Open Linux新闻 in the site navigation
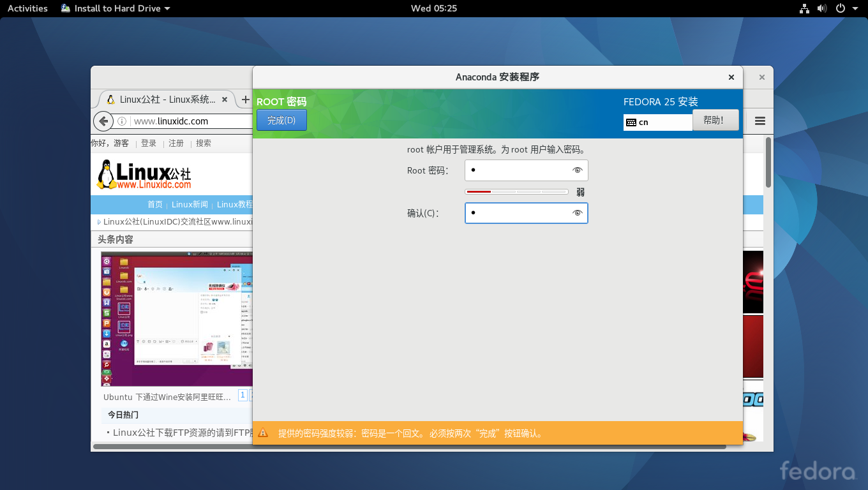This screenshot has height=490, width=868. [190, 204]
